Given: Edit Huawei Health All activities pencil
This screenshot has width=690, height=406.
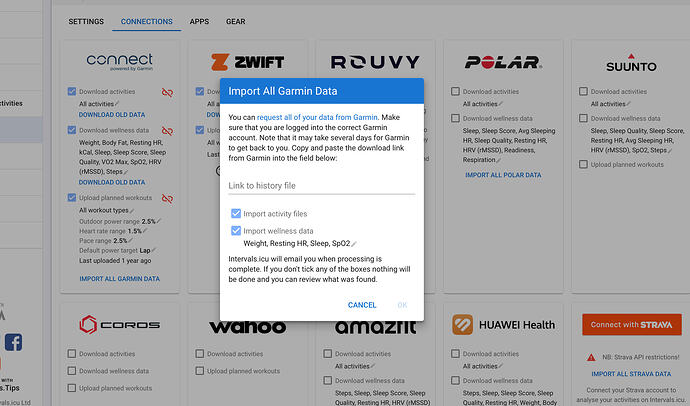Looking at the screenshot, I should tap(500, 366).
